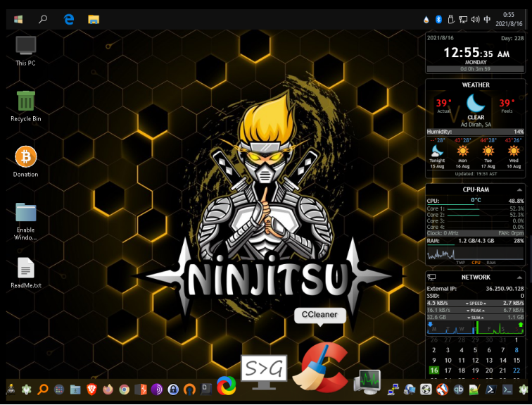
Task: Open the white globe tile dock icon
Action: (426, 390)
